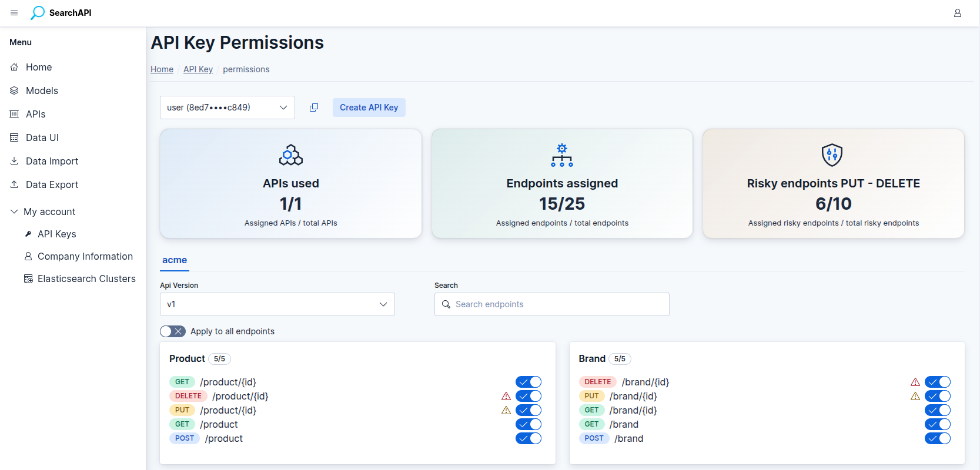Toggle off POST /product permission
The height and width of the screenshot is (470, 980).
tap(529, 438)
